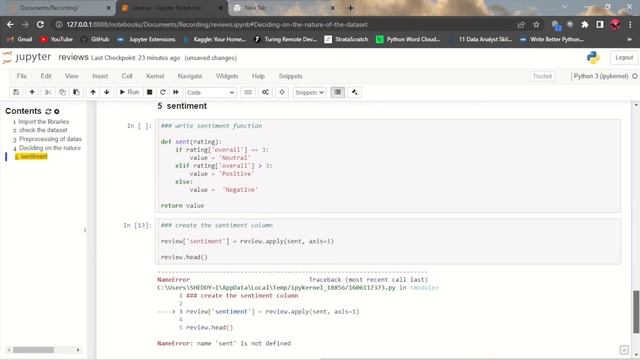Go forward in browser history
Screen dimensions: 640x360
click(x=25, y=24)
